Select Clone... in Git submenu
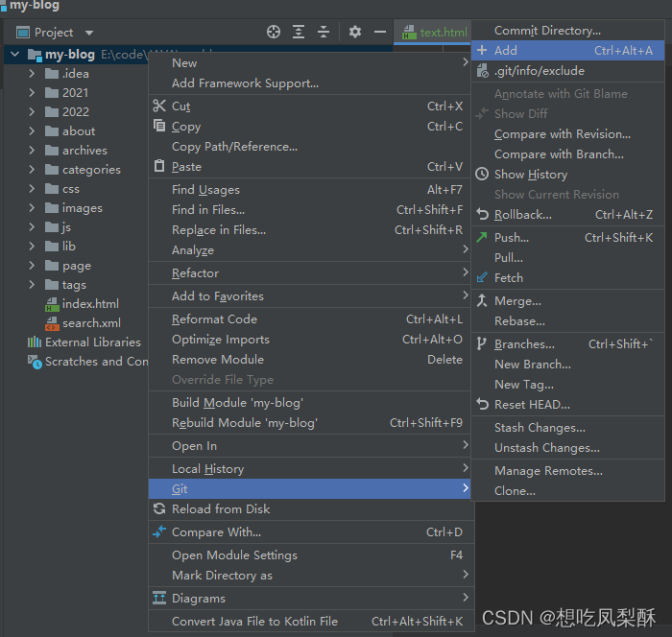Screen dimensions: 672x637 568,491
